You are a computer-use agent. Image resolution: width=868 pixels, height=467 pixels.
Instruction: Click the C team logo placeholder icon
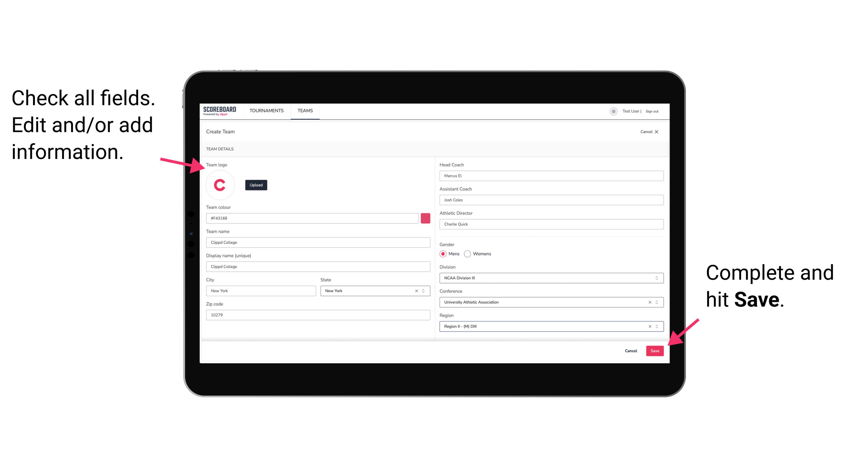[220, 185]
